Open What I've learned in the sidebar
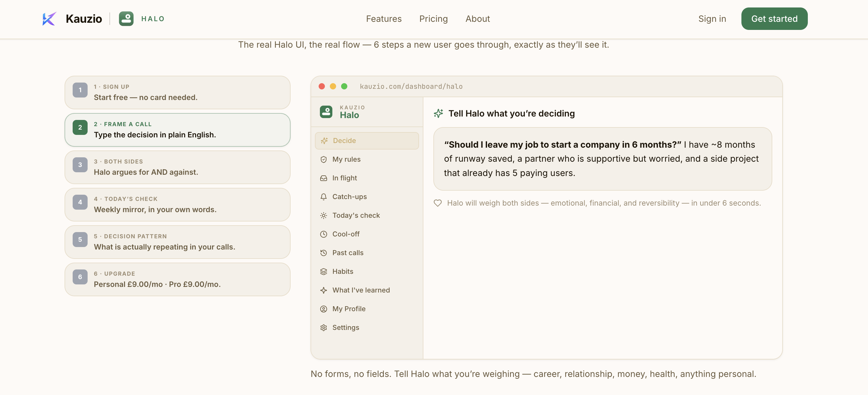This screenshot has height=395, width=868. click(x=367, y=290)
